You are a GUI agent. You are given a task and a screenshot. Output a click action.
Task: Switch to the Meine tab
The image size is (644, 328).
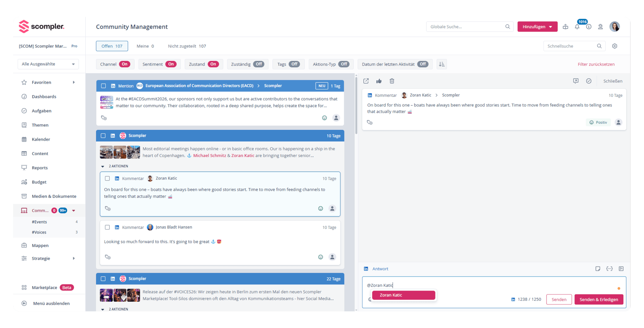click(x=145, y=46)
